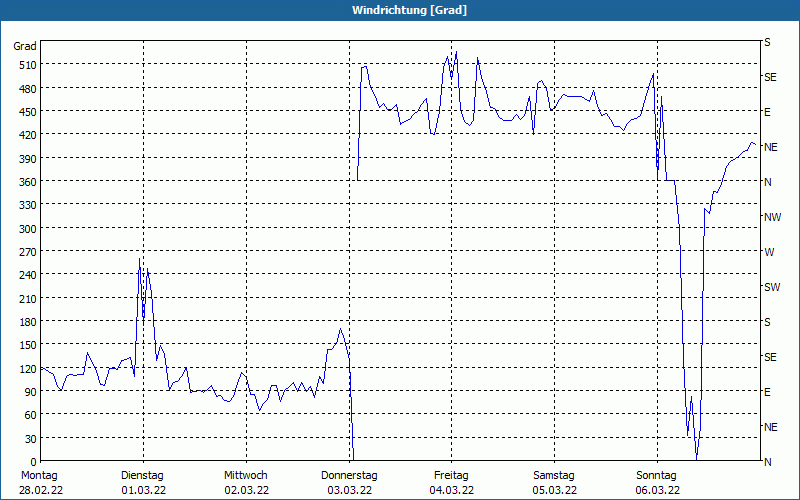Viewport: 800px width, 500px height.
Task: Click the 'Sonntag' day label
Action: click(x=656, y=476)
